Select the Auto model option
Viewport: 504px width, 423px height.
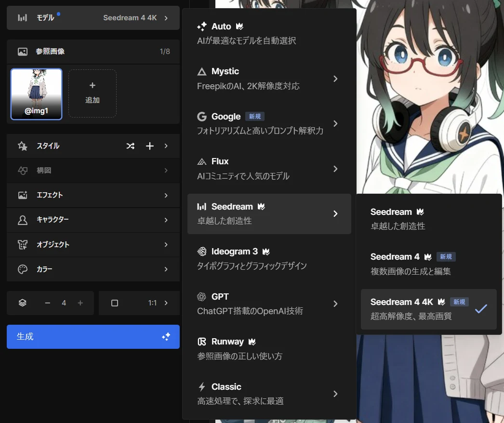(269, 33)
